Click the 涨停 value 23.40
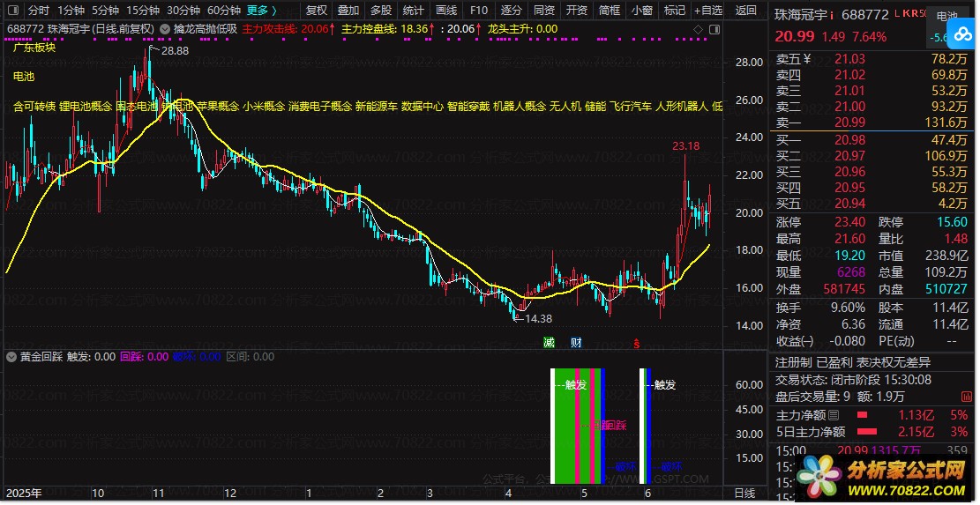The width and height of the screenshot is (980, 505). (850, 222)
